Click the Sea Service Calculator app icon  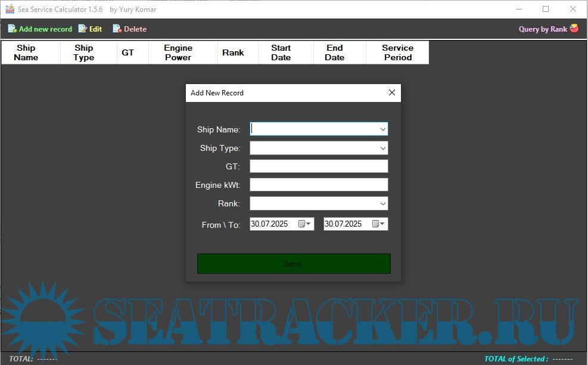10,9
